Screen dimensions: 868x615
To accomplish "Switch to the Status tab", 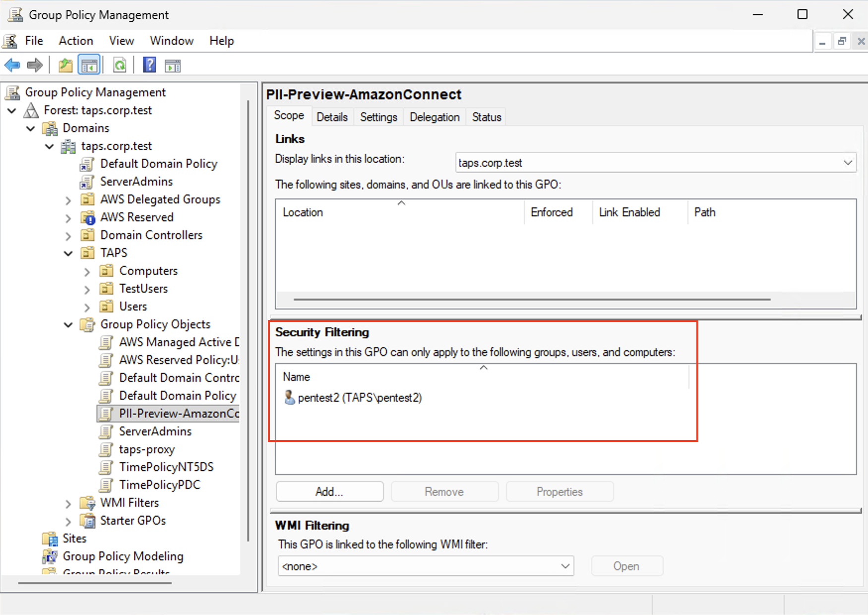I will pyautogui.click(x=487, y=117).
